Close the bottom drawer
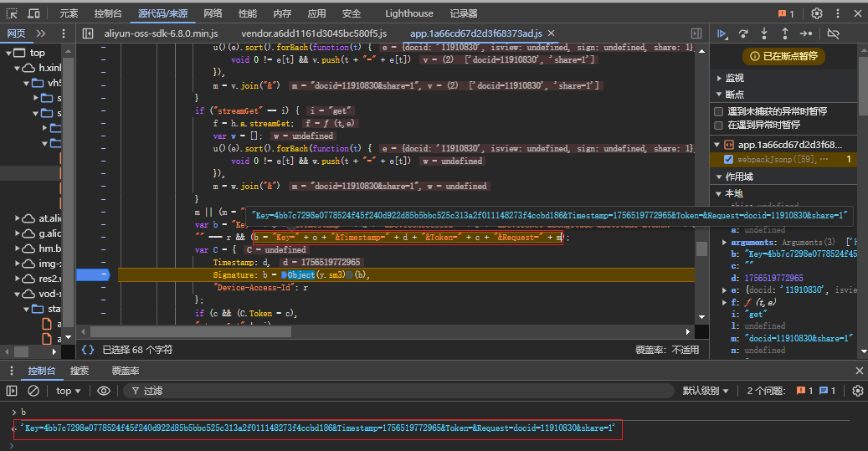This screenshot has height=451, width=868. tap(859, 371)
